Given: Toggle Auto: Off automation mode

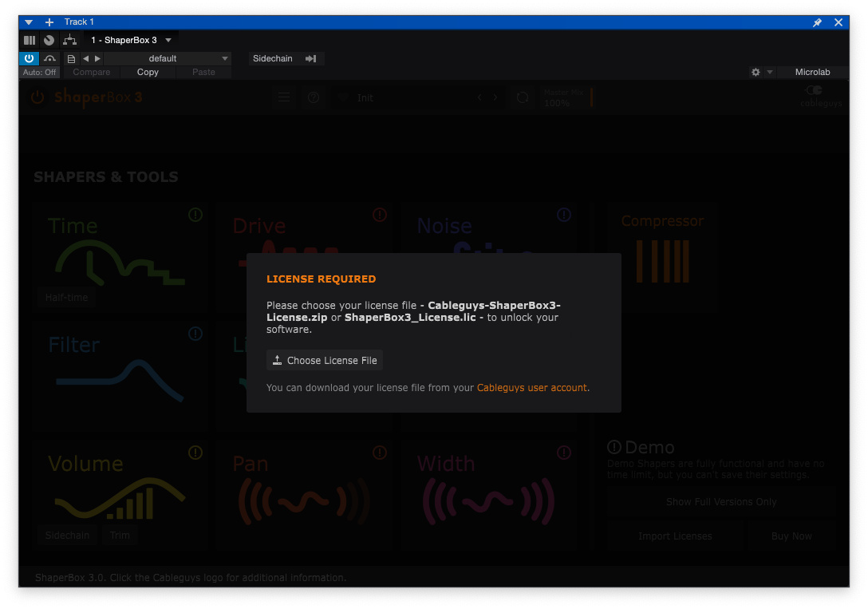Looking at the screenshot, I should point(39,72).
